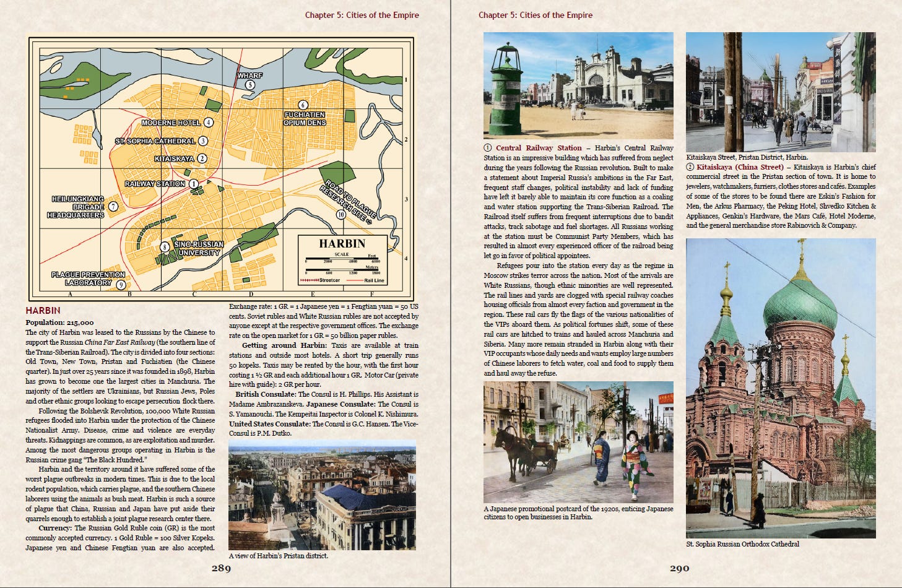Click the 'FUCHIATIEN OPIUM DENS' map label
This screenshot has height=588, width=902.
pos(305,119)
